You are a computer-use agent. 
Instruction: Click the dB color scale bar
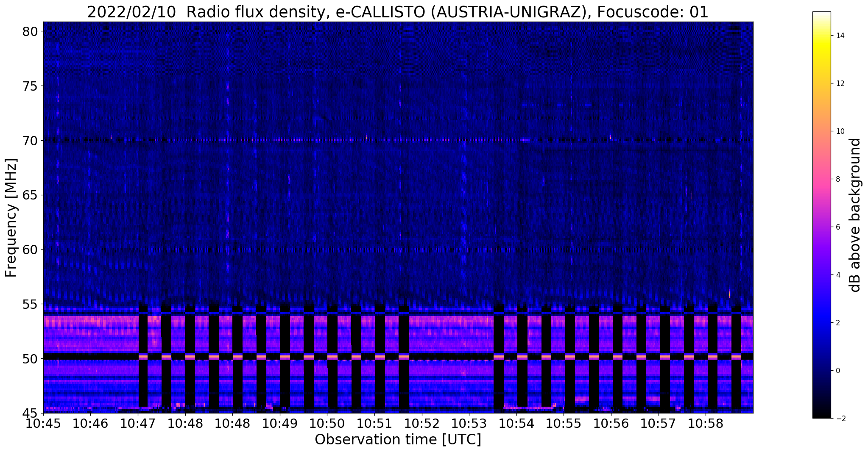(821, 215)
